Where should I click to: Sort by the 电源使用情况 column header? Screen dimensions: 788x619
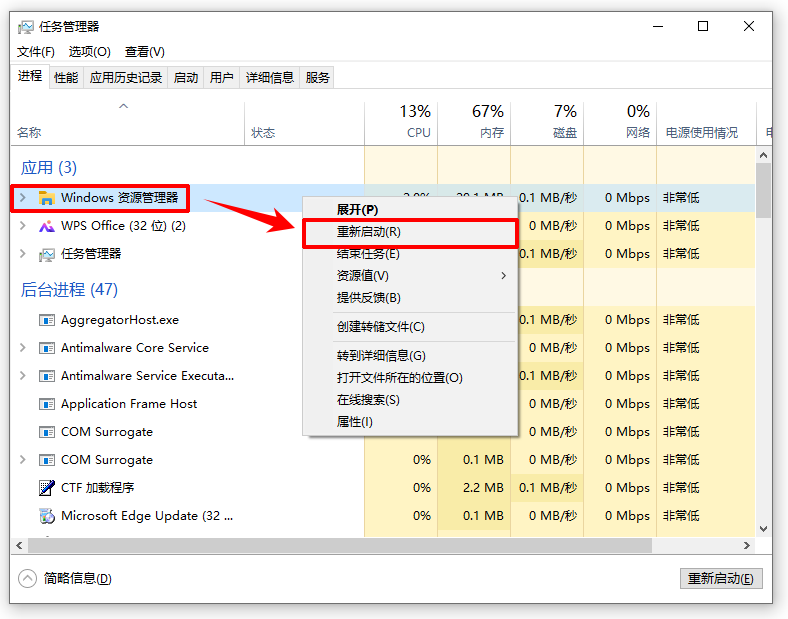tap(706, 124)
